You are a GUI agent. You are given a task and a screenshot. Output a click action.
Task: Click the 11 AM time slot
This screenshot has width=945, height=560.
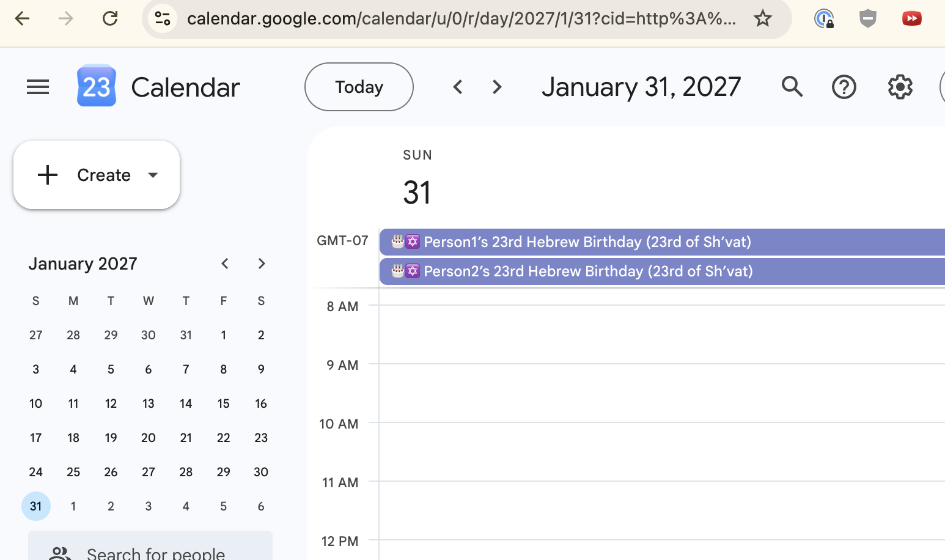[x=662, y=510]
